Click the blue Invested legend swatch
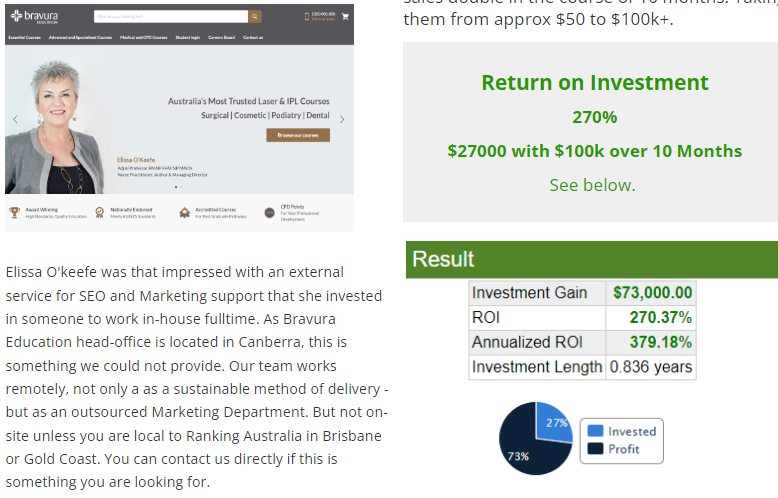 point(595,431)
